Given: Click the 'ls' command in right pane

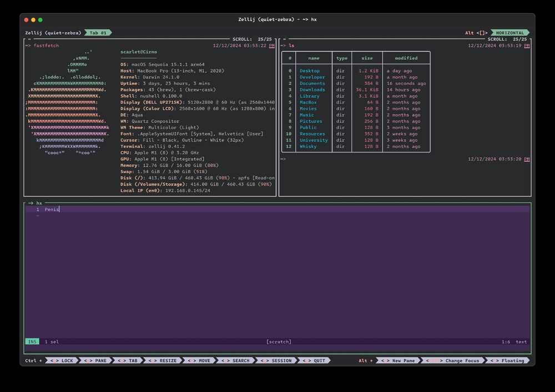Looking at the screenshot, I should point(291,45).
